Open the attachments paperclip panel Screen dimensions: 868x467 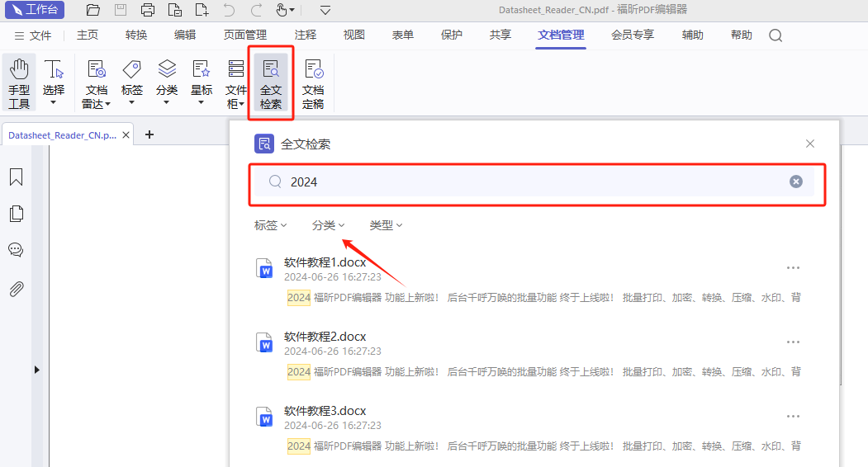[16, 289]
